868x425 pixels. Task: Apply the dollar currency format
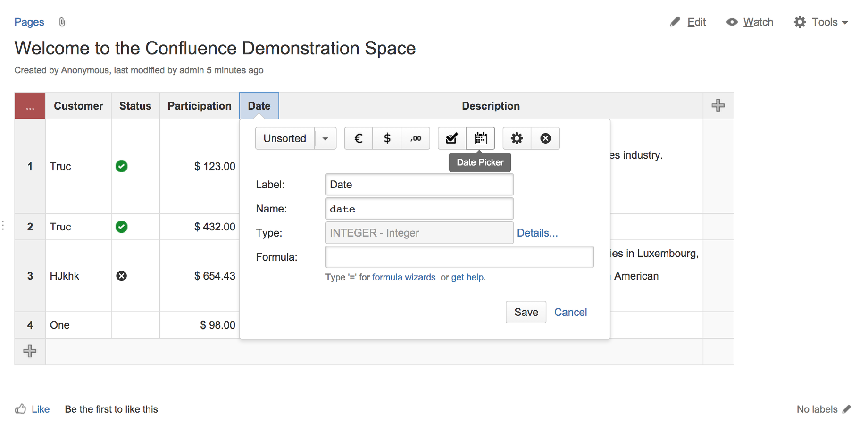tap(387, 138)
